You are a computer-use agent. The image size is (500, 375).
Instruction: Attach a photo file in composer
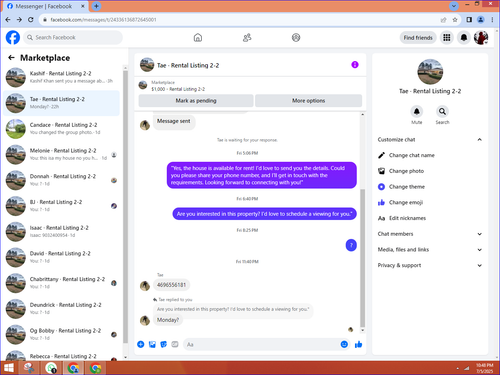[x=152, y=344]
